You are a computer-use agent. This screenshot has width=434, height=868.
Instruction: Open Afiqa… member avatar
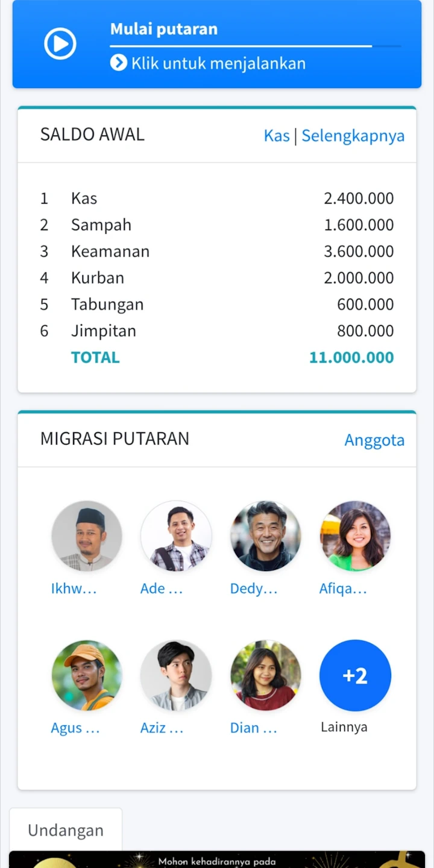click(355, 536)
